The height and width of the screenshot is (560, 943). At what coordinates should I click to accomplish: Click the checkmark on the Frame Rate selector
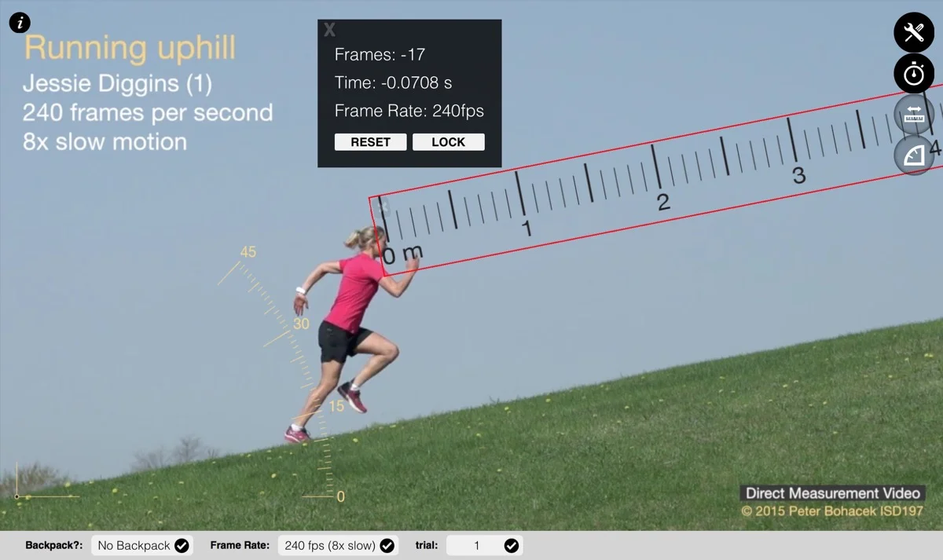[x=387, y=545]
